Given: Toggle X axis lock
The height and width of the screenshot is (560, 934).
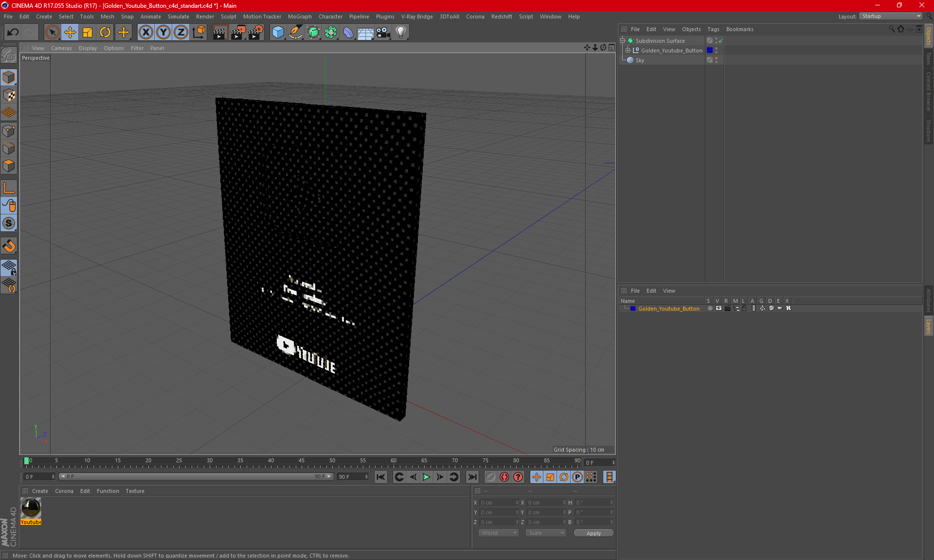Looking at the screenshot, I should 145,33.
